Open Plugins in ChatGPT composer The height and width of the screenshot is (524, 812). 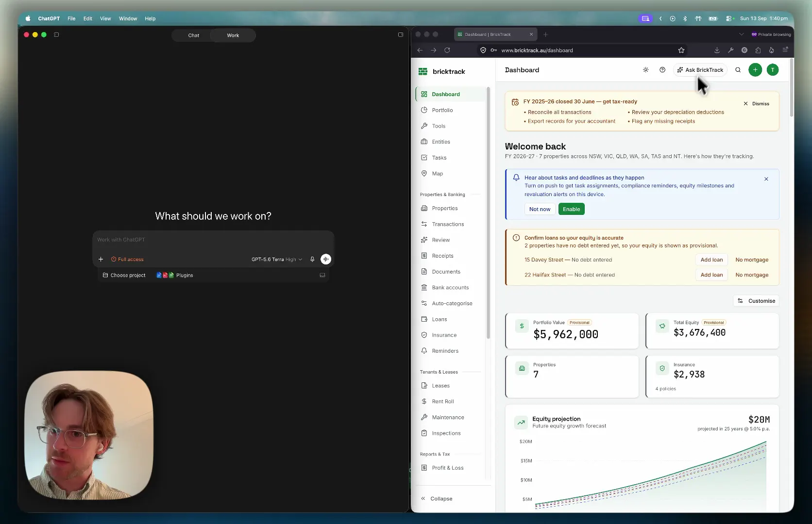[175, 275]
